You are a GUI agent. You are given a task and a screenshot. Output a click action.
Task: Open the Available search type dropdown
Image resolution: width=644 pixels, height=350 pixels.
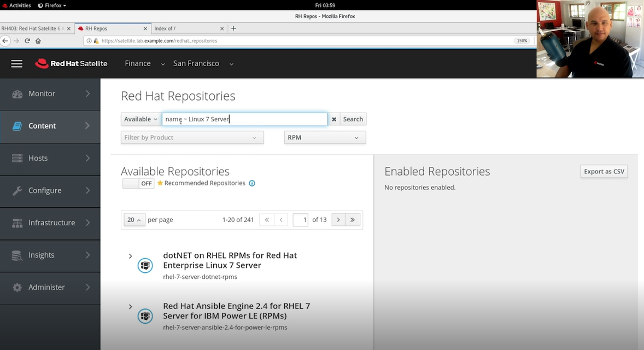(x=140, y=119)
